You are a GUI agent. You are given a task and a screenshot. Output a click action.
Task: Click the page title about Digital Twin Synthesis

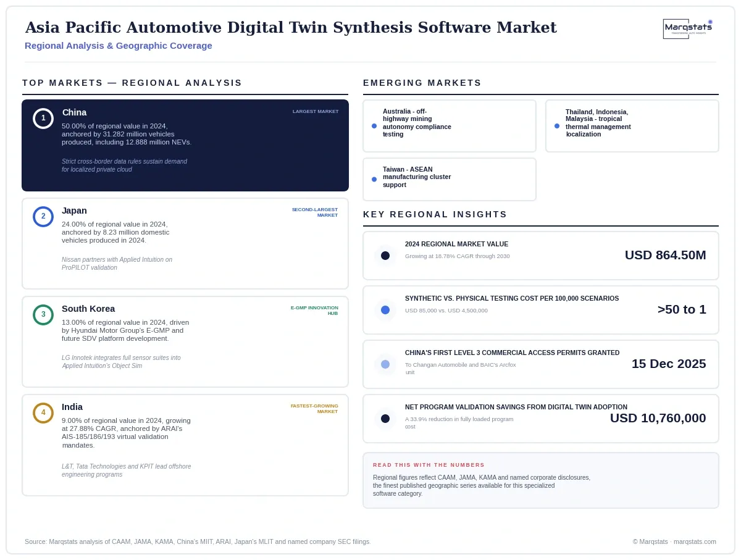coord(291,28)
